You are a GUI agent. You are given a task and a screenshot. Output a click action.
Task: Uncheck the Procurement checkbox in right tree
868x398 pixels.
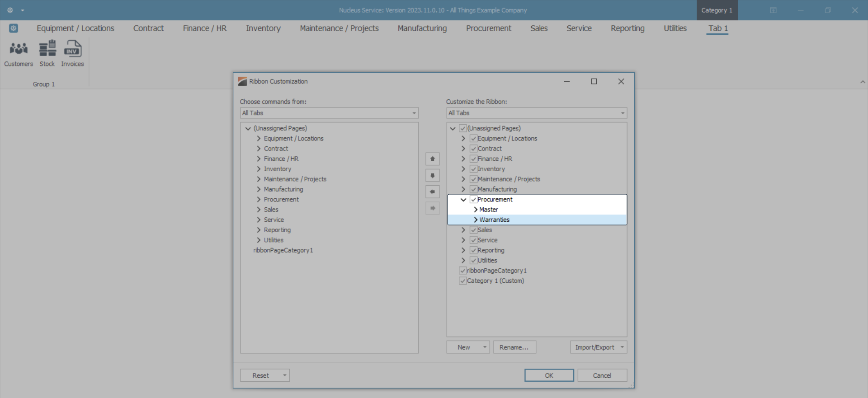473,200
